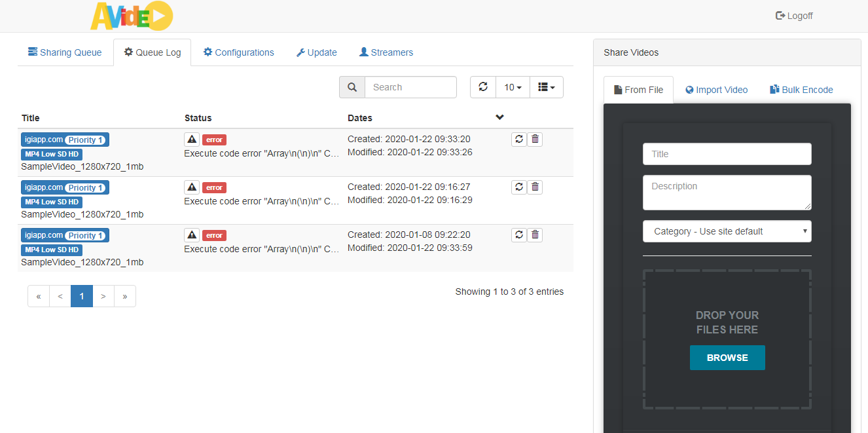
Task: Switch to the Bulk Encode option
Action: pos(801,90)
